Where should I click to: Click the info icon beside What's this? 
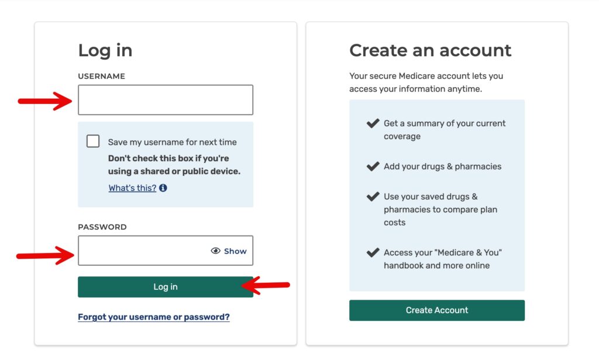(x=163, y=188)
